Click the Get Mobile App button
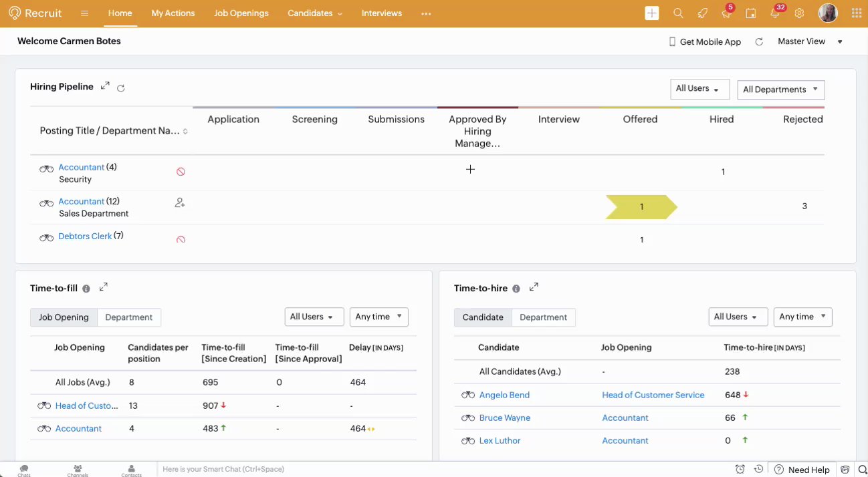This screenshot has height=477, width=868. 705,41
